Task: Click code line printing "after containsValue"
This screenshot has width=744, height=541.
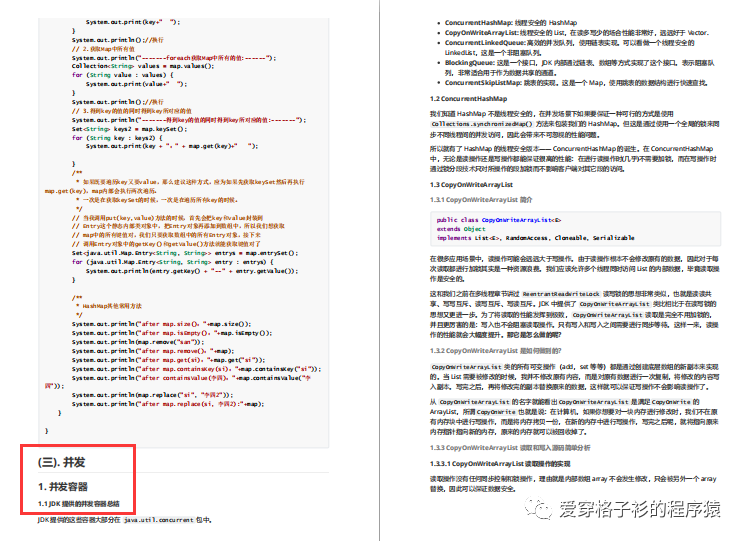Action: coord(178,382)
